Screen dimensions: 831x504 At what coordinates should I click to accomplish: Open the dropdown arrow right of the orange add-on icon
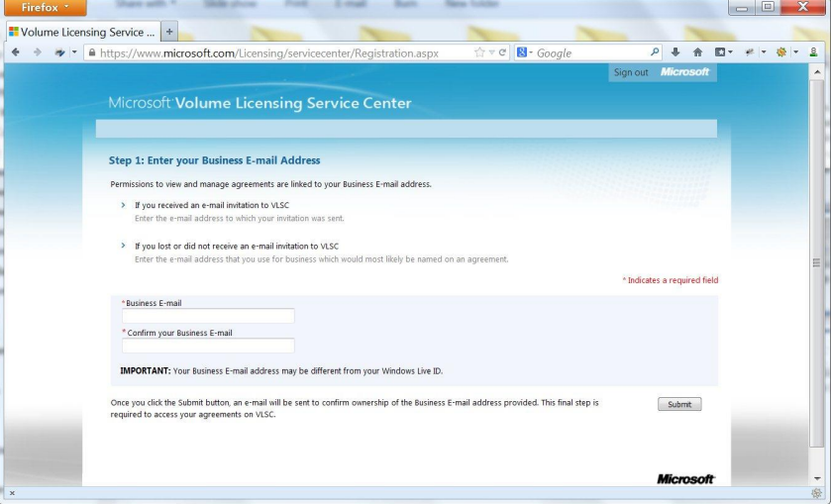click(x=795, y=51)
